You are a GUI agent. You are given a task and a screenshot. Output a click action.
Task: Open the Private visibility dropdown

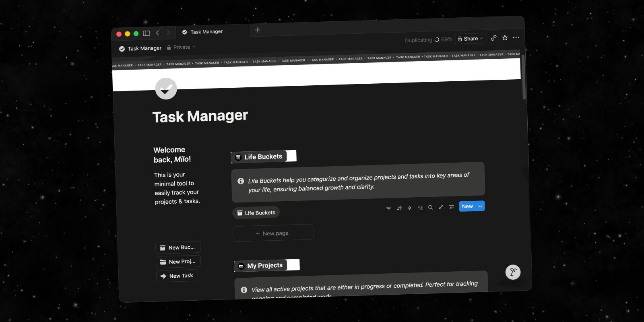pos(181,47)
